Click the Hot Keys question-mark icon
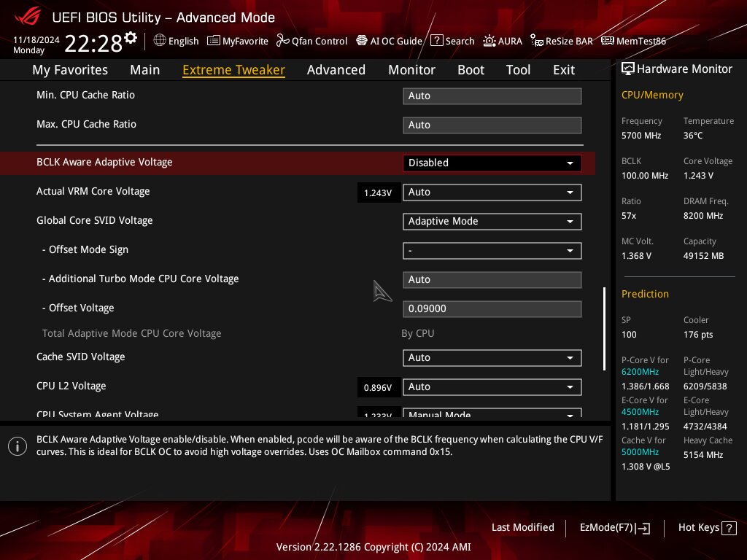The image size is (747, 560). (x=729, y=528)
